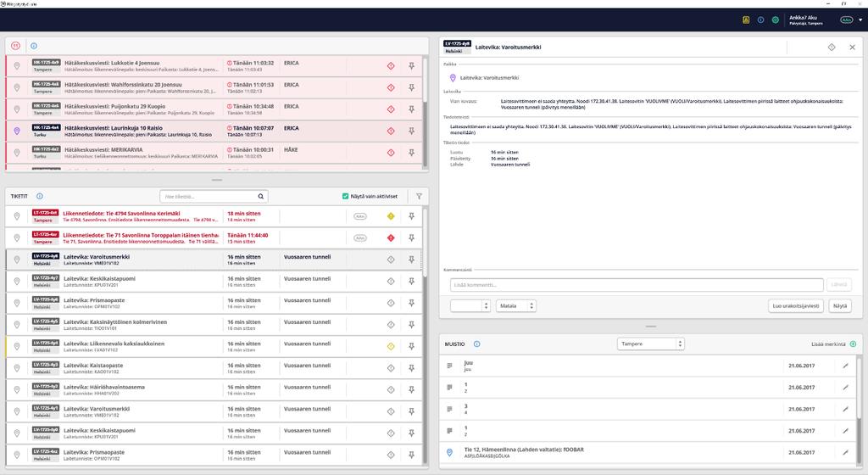Select the Liikennevalo kaksiaukkoinen ticket row

pos(214,346)
